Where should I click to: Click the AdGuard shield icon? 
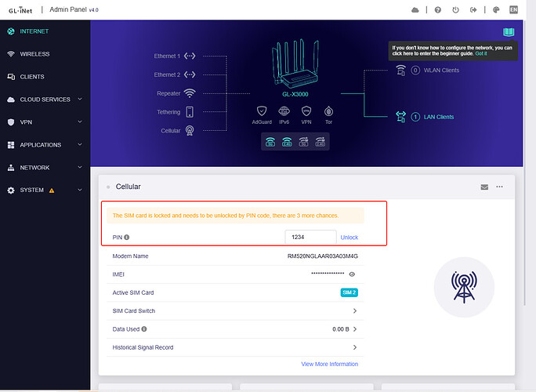[x=263, y=112]
